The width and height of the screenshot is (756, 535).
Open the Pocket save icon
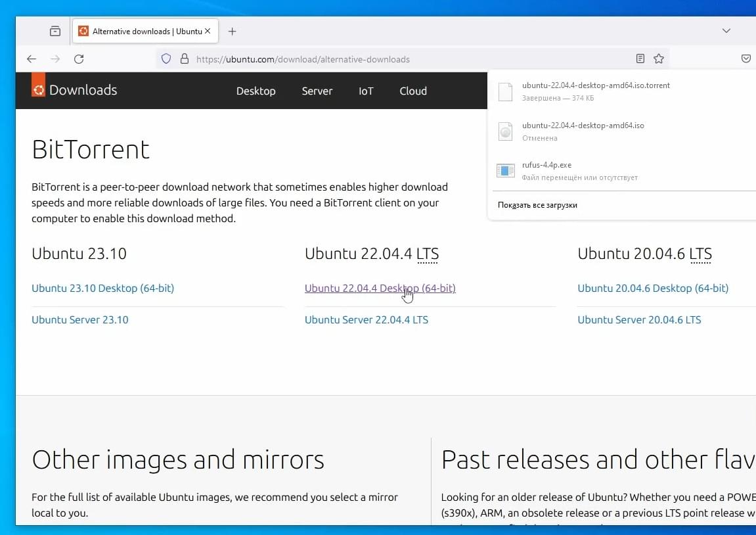click(x=745, y=59)
